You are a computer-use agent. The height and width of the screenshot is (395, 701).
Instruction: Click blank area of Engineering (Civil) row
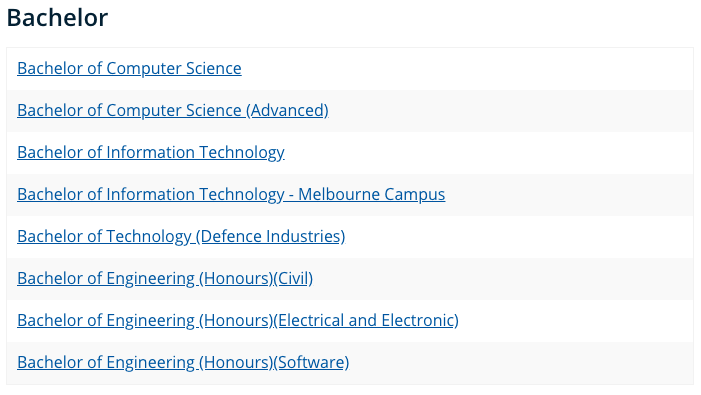click(x=501, y=279)
